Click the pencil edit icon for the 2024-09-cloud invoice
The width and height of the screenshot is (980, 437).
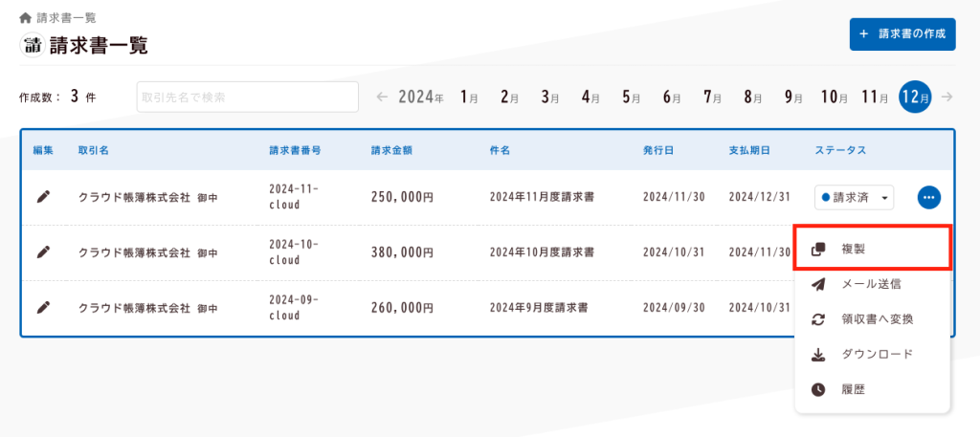tap(43, 308)
